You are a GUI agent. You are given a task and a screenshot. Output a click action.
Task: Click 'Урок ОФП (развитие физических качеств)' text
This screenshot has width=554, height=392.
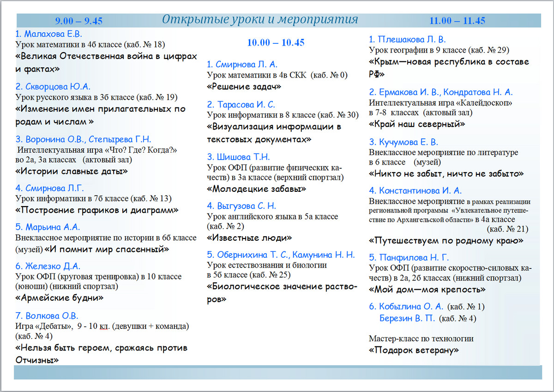(276, 172)
